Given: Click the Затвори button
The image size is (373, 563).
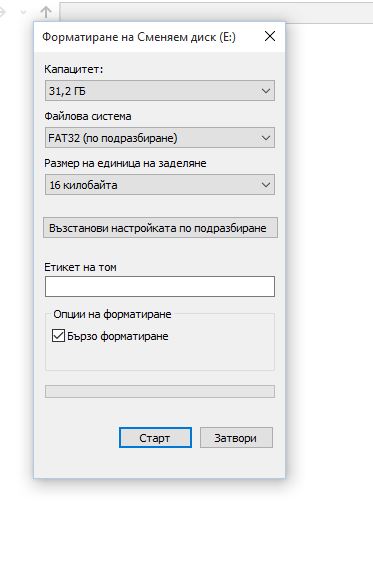Looking at the screenshot, I should pos(236,438).
